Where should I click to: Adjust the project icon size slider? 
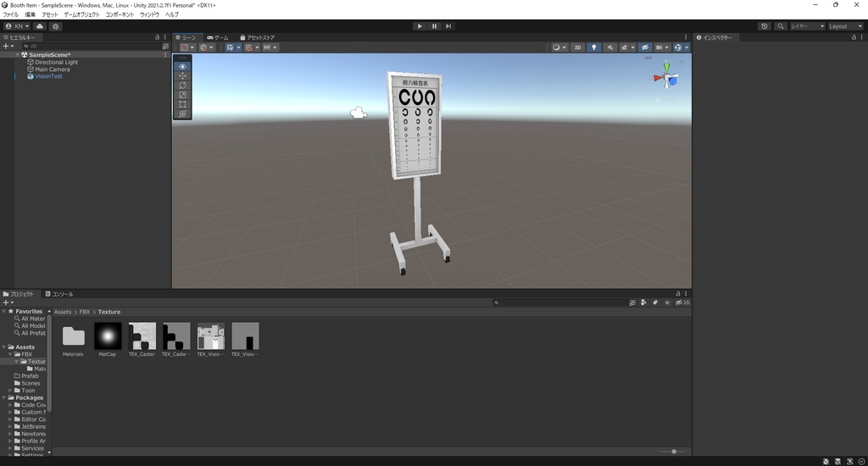click(672, 452)
